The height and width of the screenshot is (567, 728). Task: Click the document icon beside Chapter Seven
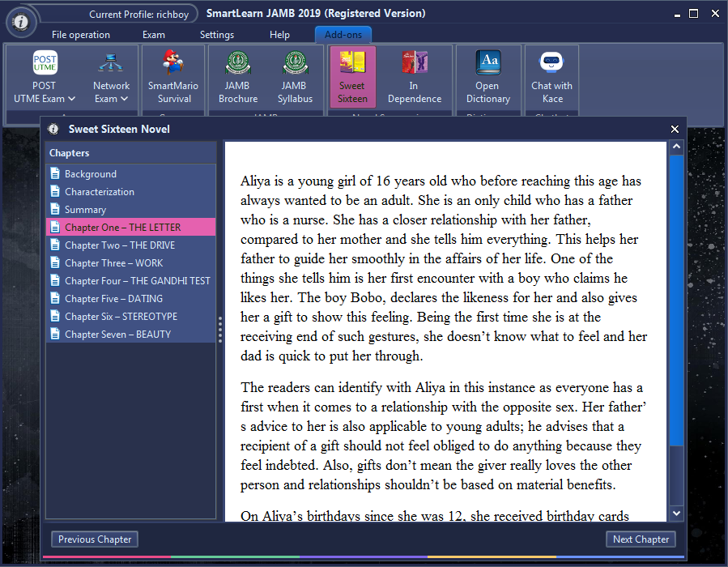55,334
